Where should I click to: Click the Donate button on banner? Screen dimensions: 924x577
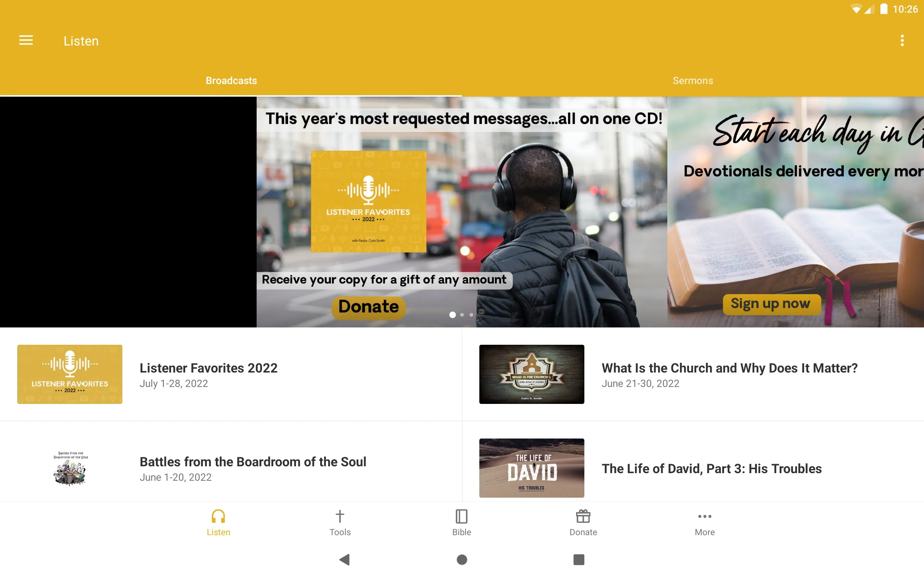[368, 306]
